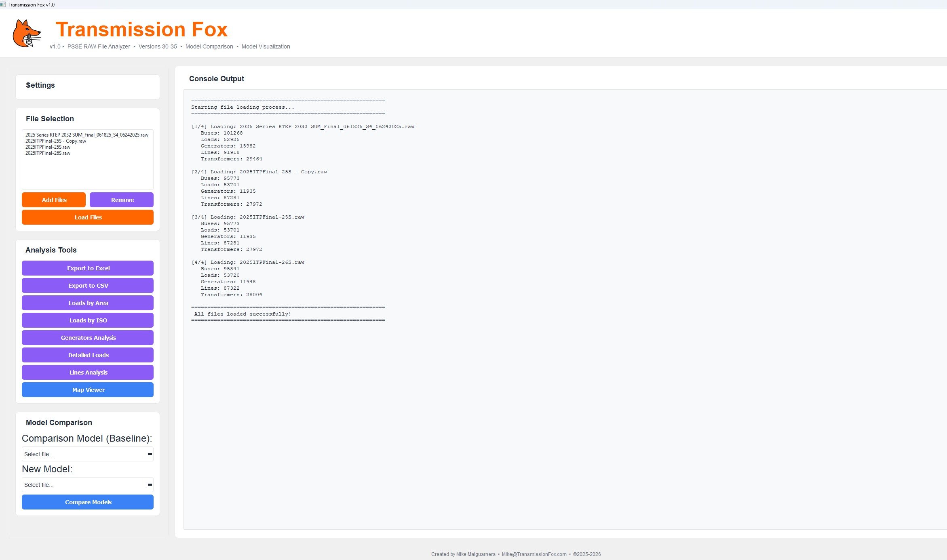Expand the Settings panel header
The width and height of the screenshot is (947, 560).
point(40,85)
